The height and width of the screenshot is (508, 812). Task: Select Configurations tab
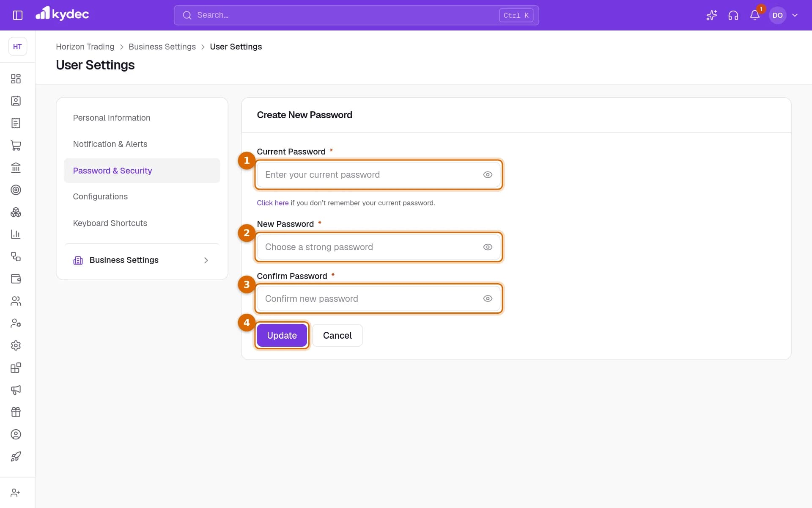pos(142,196)
